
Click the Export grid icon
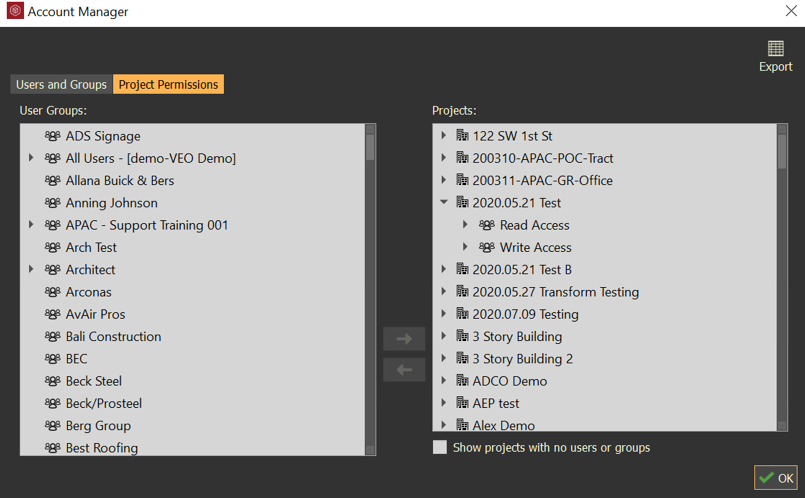(x=775, y=48)
